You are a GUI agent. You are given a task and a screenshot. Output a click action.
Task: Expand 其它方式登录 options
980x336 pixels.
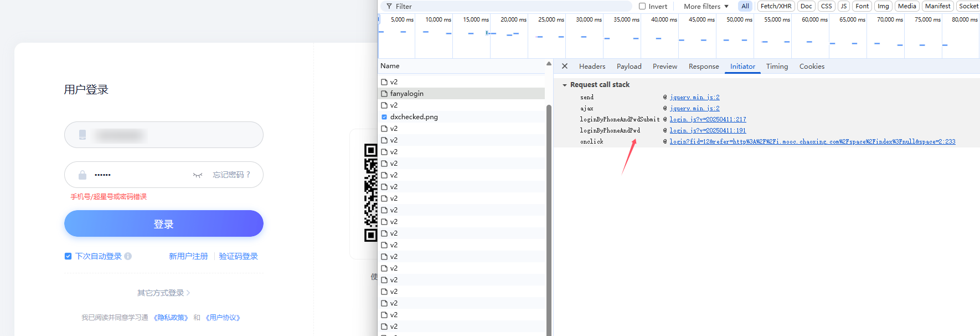tap(163, 293)
